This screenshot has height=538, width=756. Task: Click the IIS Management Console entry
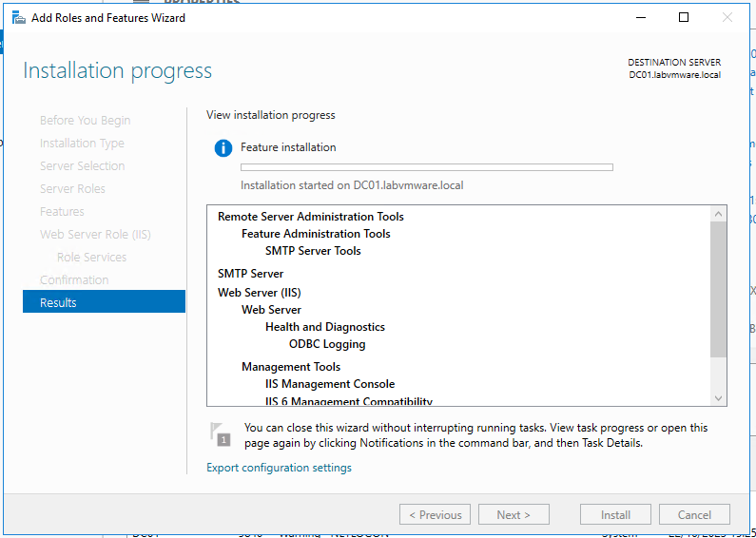point(330,384)
